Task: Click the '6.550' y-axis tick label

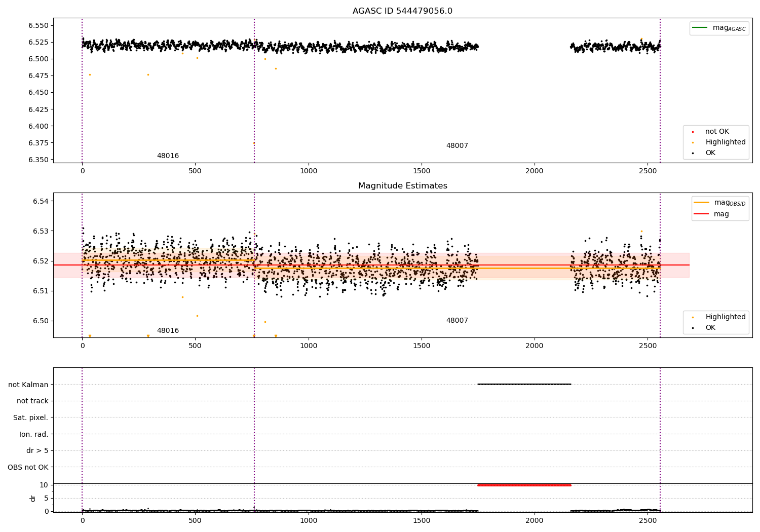Action: pos(39,26)
